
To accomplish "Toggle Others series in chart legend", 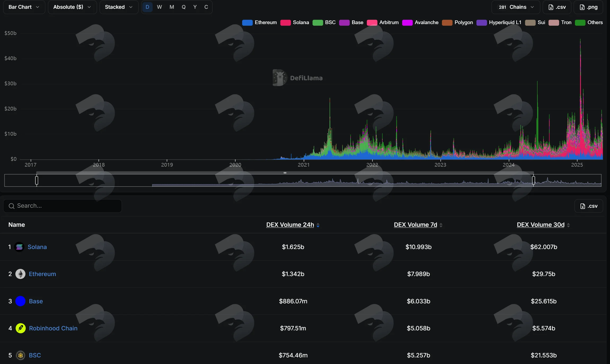I will 589,23.
